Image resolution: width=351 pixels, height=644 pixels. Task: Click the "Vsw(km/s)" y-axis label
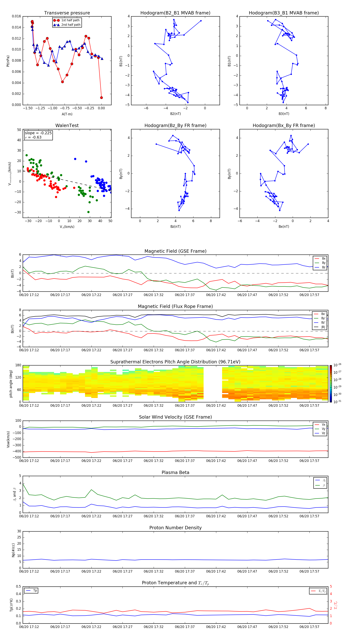point(8,439)
